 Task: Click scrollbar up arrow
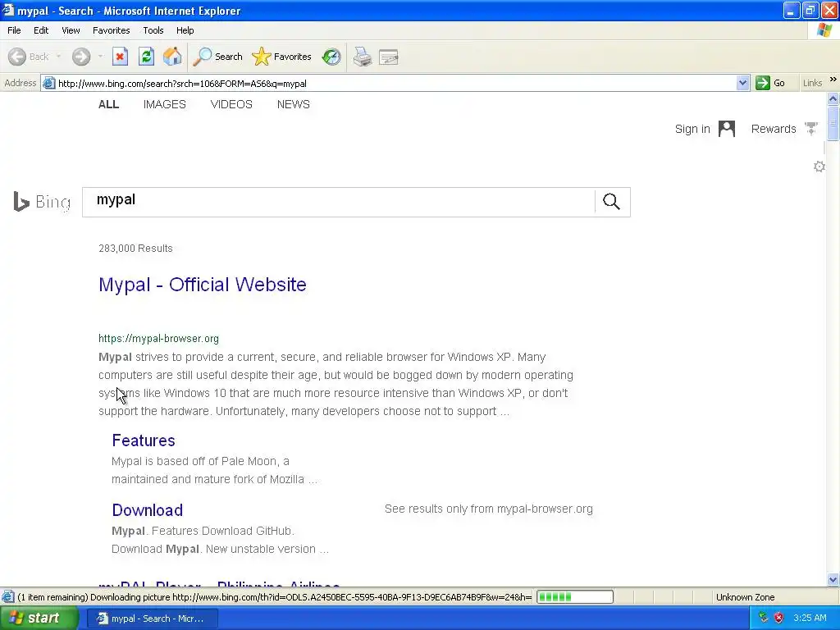click(833, 98)
